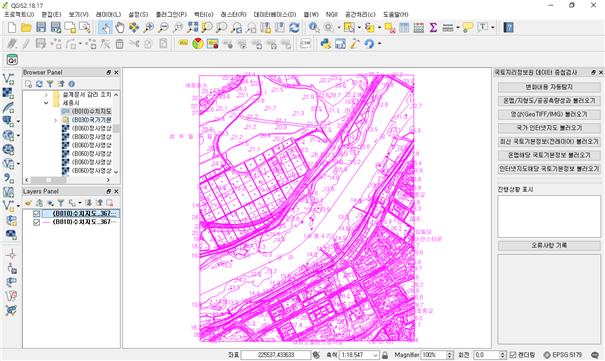Click the Zoom In magnifier icon
This screenshot has width=605, height=361.
pyautogui.click(x=149, y=27)
